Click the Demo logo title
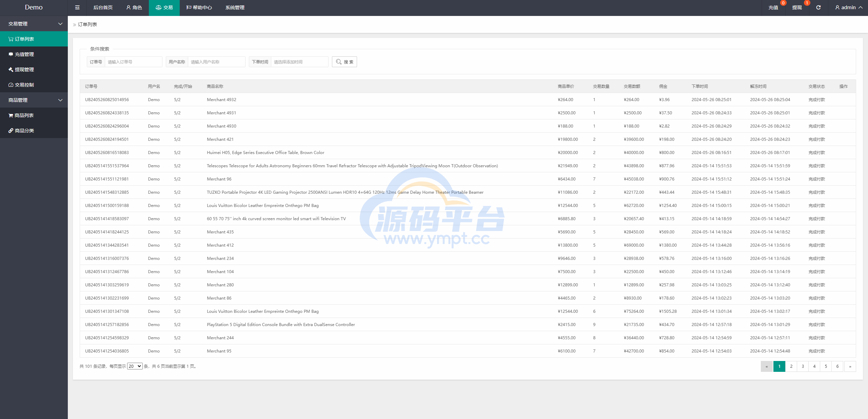Viewport: 868px width, 419px height. point(34,7)
